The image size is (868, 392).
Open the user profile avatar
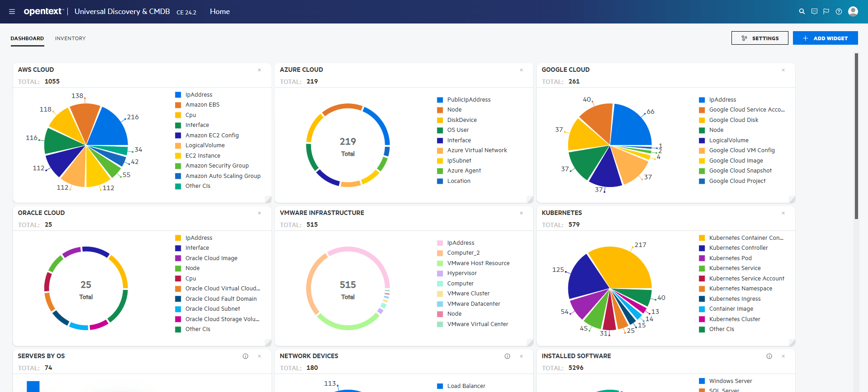pos(853,11)
